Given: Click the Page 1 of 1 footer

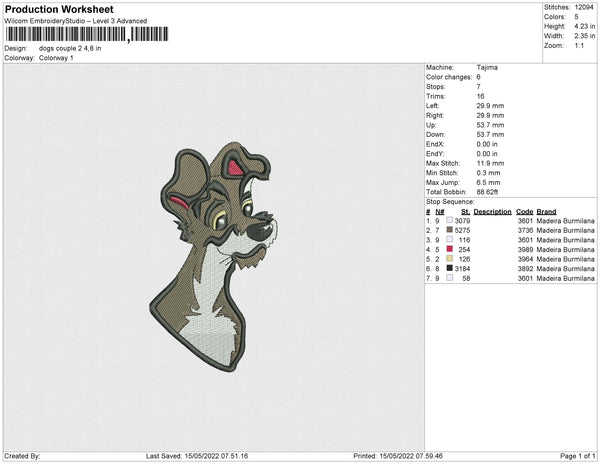Looking at the screenshot, I should tap(578, 456).
